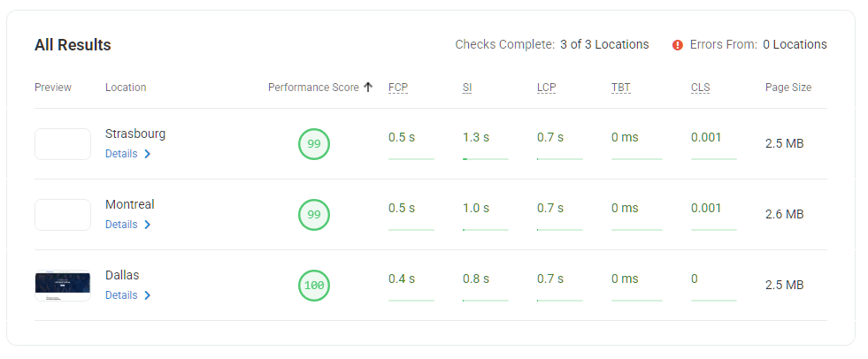Click the TBT column header

pyautogui.click(x=620, y=88)
